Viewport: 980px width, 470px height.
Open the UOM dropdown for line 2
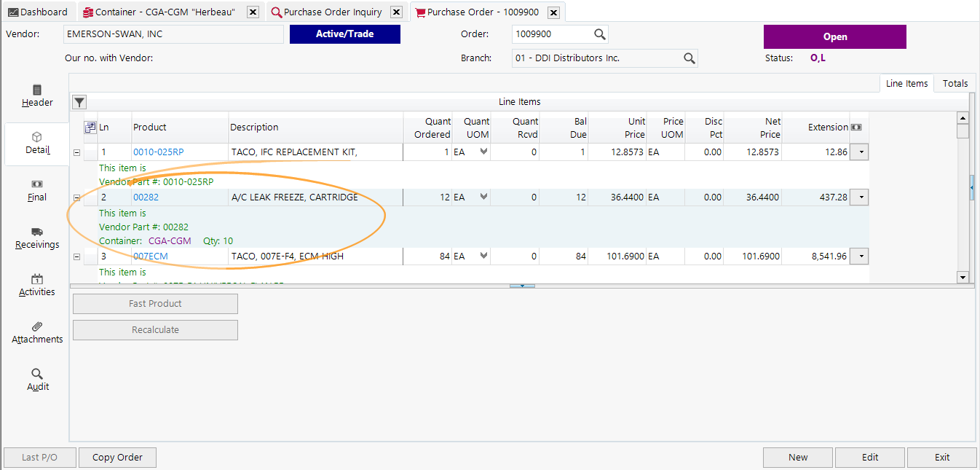pos(482,197)
